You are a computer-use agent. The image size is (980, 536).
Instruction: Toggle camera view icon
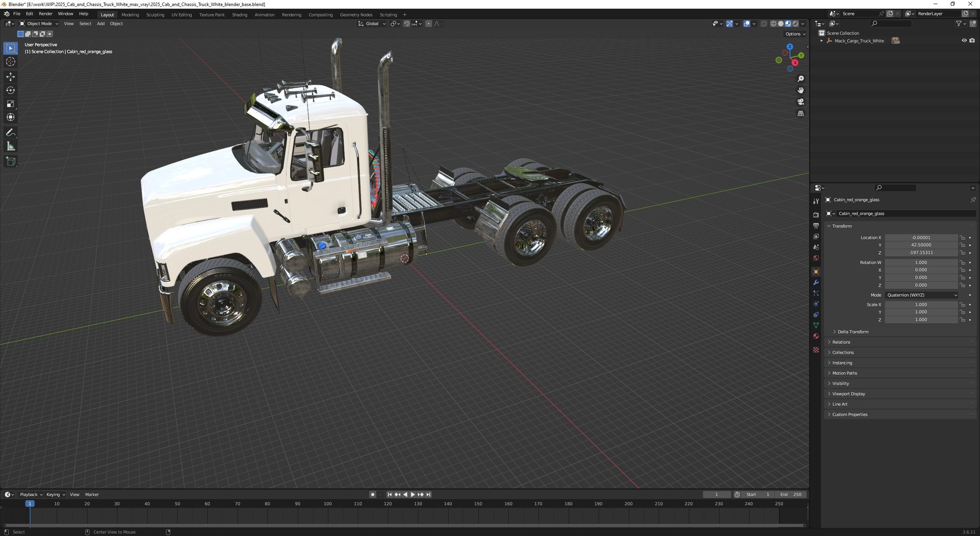(800, 102)
